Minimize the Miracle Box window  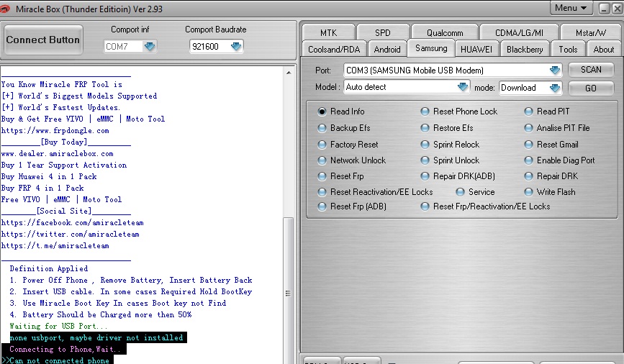click(x=605, y=9)
